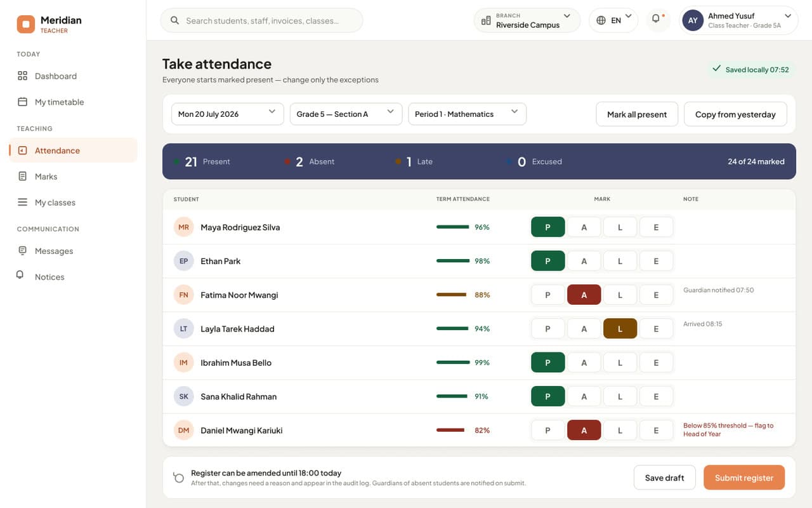Open the date dropdown Mon 20 July 2026
This screenshot has height=508, width=812.
pos(228,114)
